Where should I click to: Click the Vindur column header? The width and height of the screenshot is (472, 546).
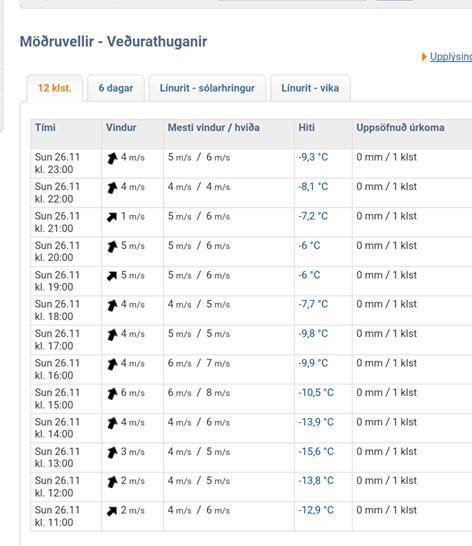tap(121, 127)
